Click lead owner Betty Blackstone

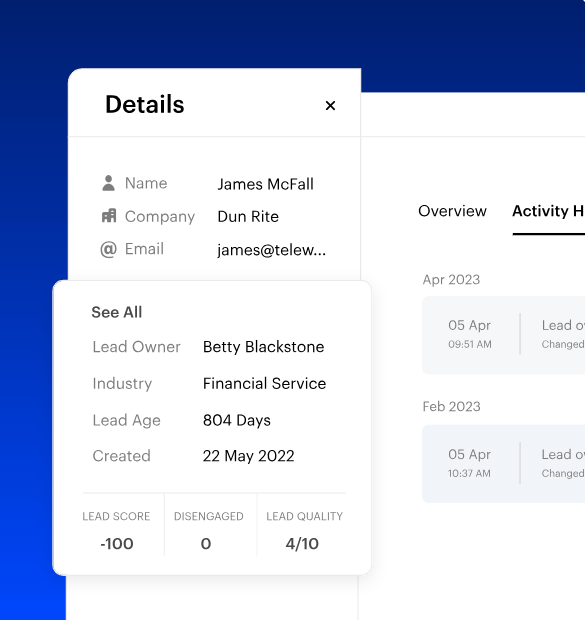tap(263, 347)
